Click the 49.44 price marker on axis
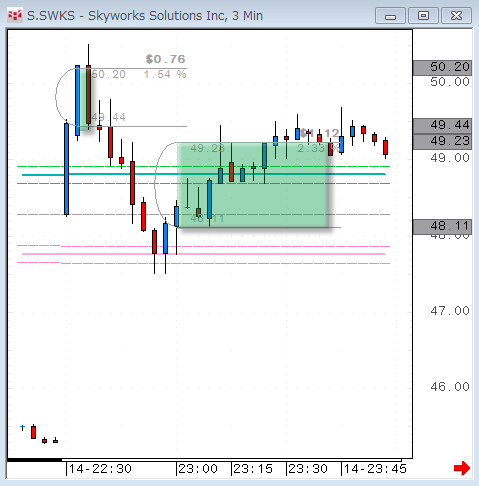 pyautogui.click(x=442, y=126)
